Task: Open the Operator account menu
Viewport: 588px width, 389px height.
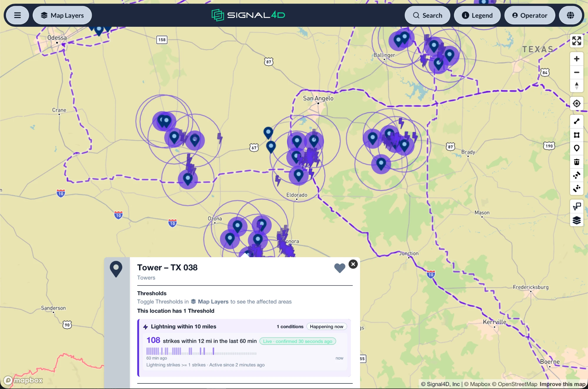Action: click(x=530, y=15)
